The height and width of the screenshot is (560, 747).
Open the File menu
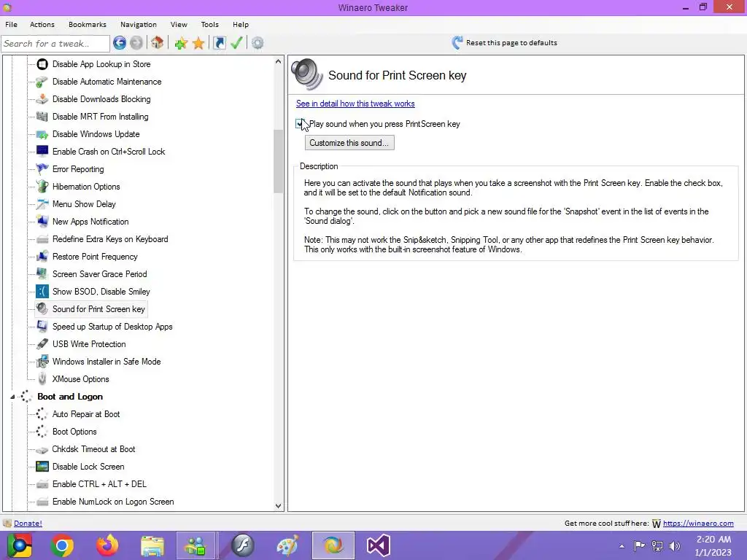click(12, 24)
